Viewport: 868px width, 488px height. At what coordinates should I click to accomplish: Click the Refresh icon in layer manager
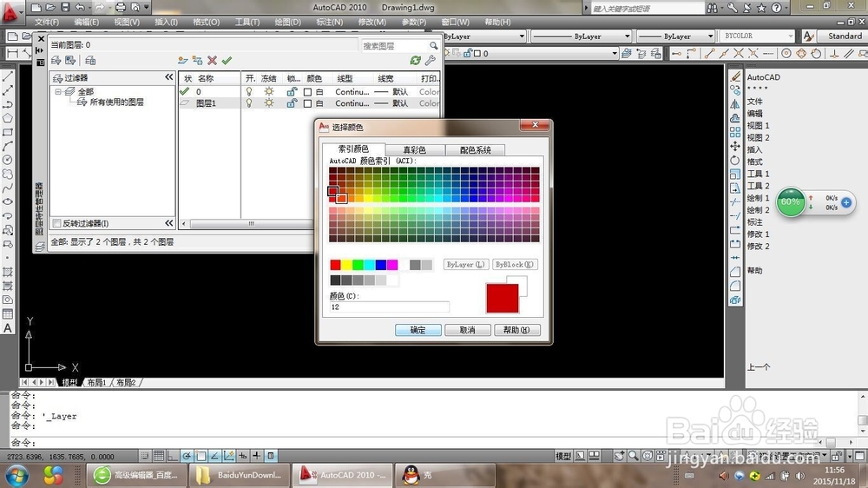pyautogui.click(x=415, y=61)
